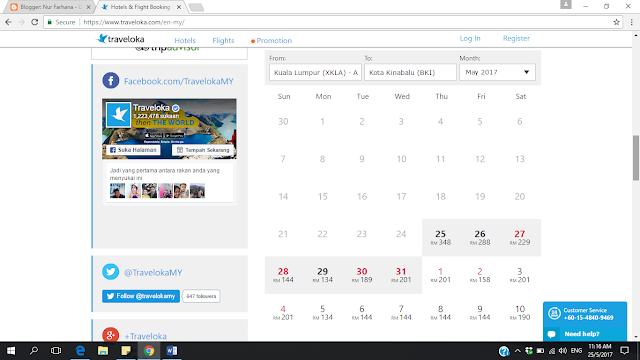The height and width of the screenshot is (360, 640).
Task: Open Sticky Notes taskbar icon
Action: point(126,351)
